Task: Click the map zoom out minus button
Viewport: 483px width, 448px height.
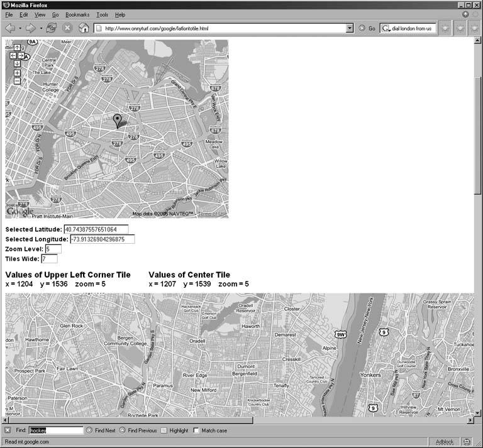Action: tap(17, 80)
